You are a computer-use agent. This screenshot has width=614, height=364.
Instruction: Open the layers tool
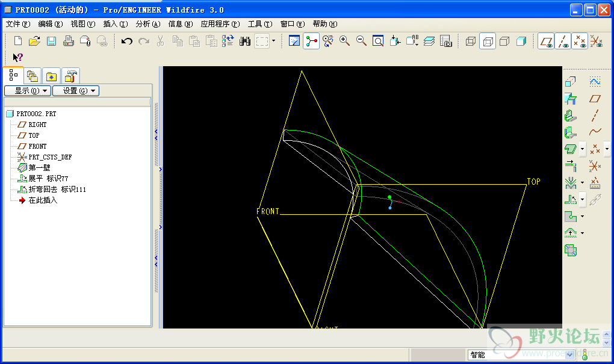pos(429,41)
